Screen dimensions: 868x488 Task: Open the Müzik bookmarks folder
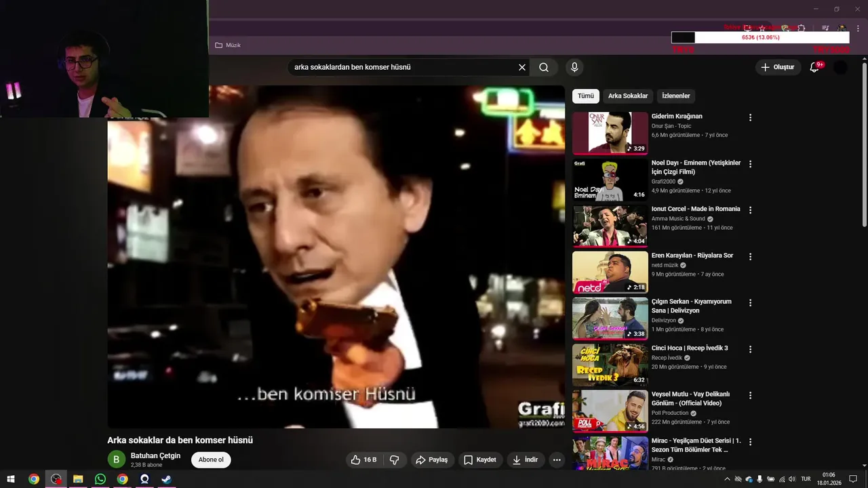(x=228, y=45)
